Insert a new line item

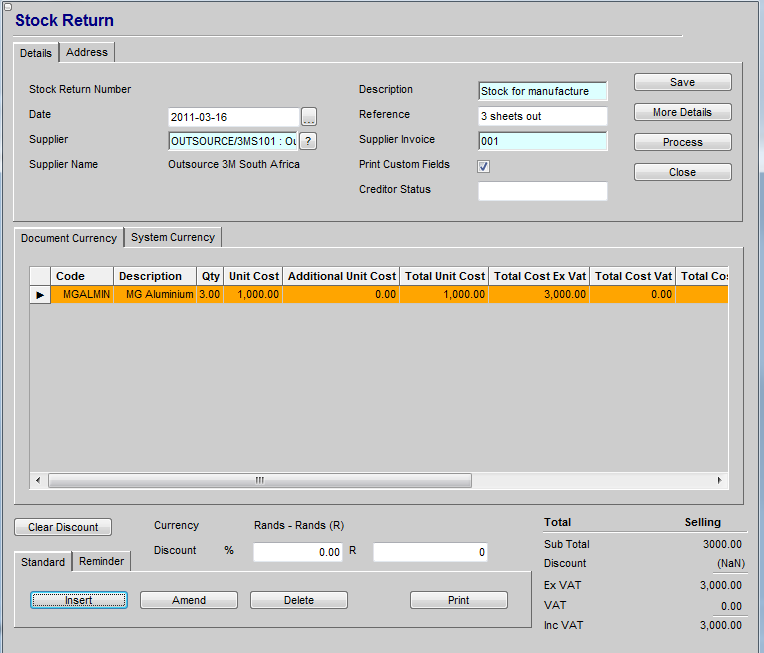click(79, 600)
